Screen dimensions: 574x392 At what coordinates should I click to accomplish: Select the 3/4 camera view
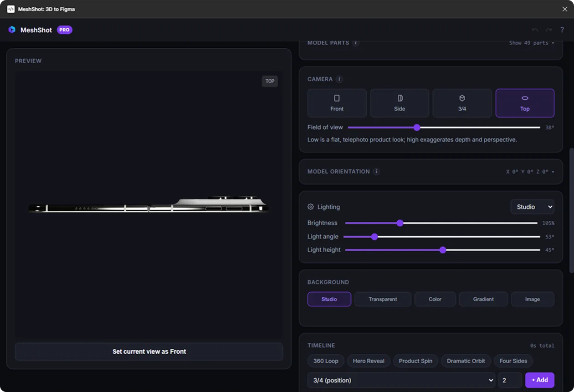[x=462, y=103]
